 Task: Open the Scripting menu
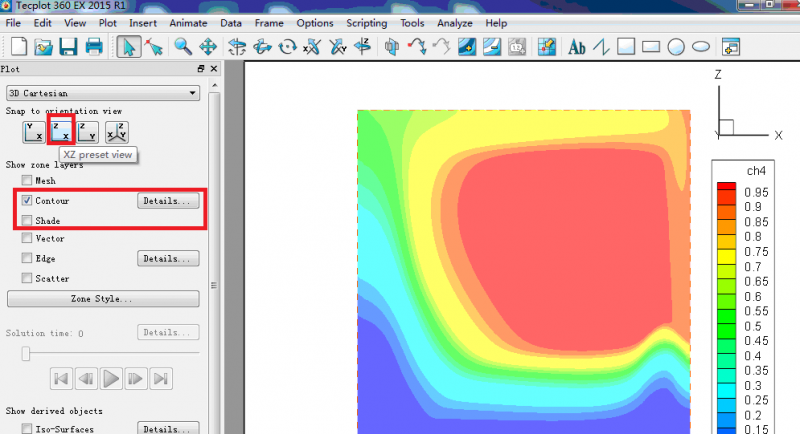pyautogui.click(x=366, y=23)
